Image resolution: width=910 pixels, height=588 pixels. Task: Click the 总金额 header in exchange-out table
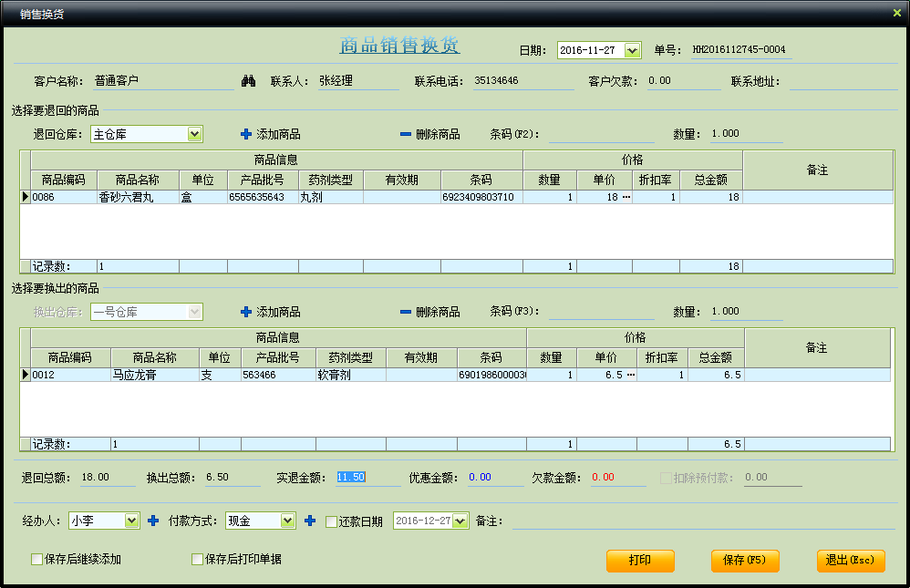tap(716, 357)
